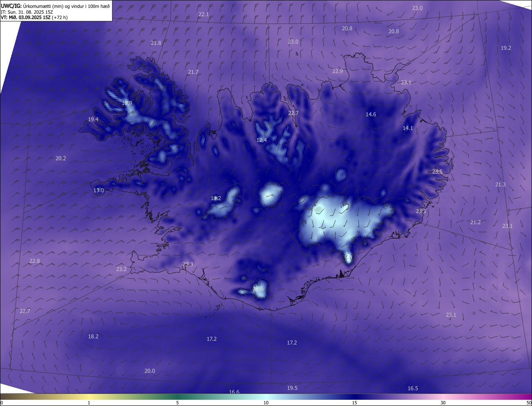532x406 pixels.
Task: Pick the 23.2 value label
Action: pos(121,269)
